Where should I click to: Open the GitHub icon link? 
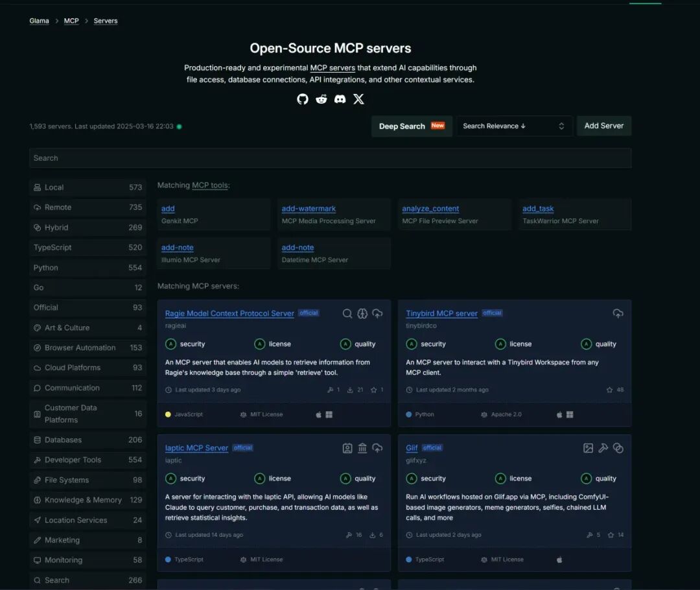303,99
